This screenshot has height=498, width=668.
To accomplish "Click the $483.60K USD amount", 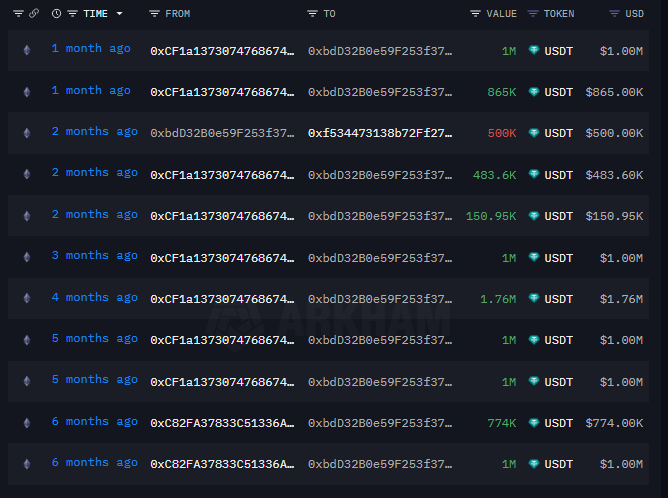I will [x=614, y=175].
